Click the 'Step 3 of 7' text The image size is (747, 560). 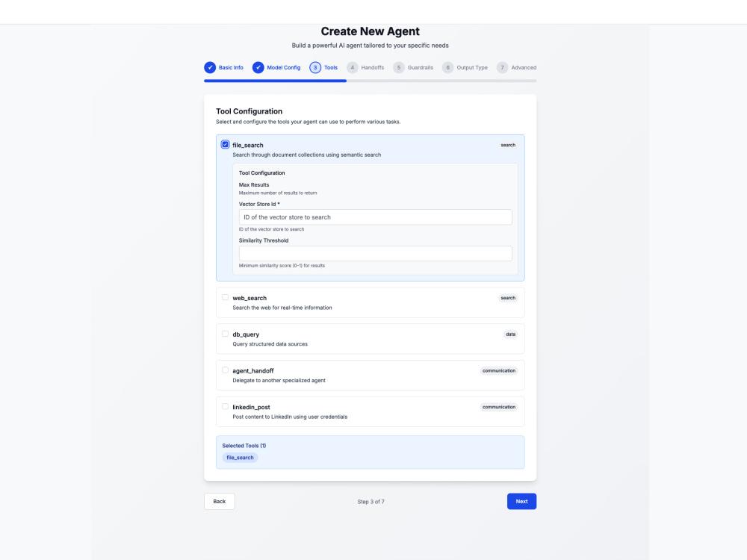(x=371, y=502)
